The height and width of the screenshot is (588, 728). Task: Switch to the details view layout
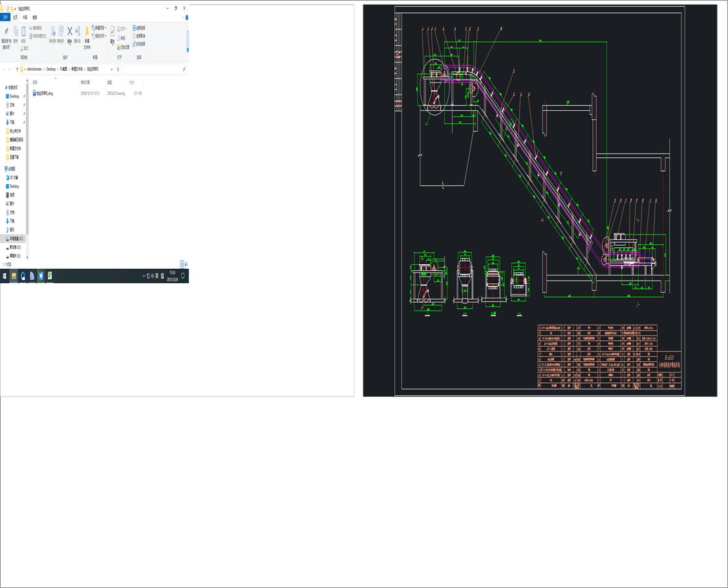[181, 264]
